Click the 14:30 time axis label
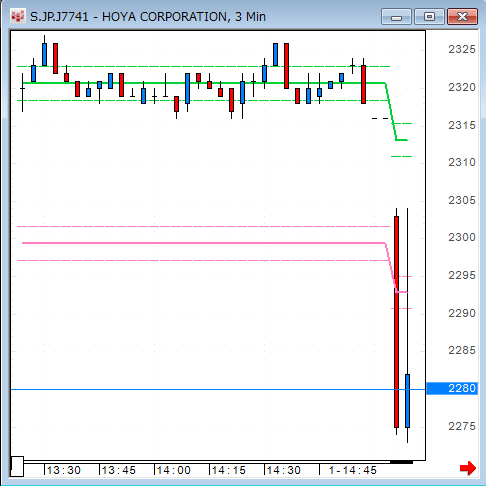Screen dimensions: 486x486 point(284,470)
